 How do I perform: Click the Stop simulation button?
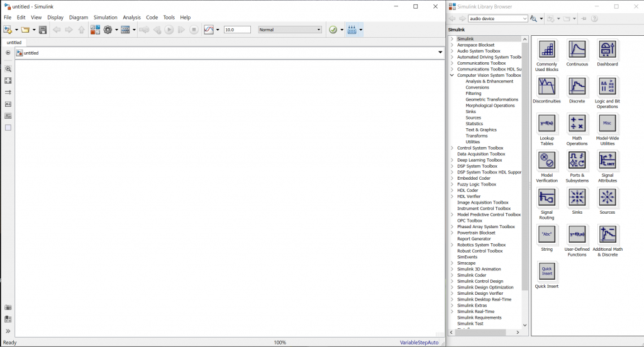[x=194, y=30]
